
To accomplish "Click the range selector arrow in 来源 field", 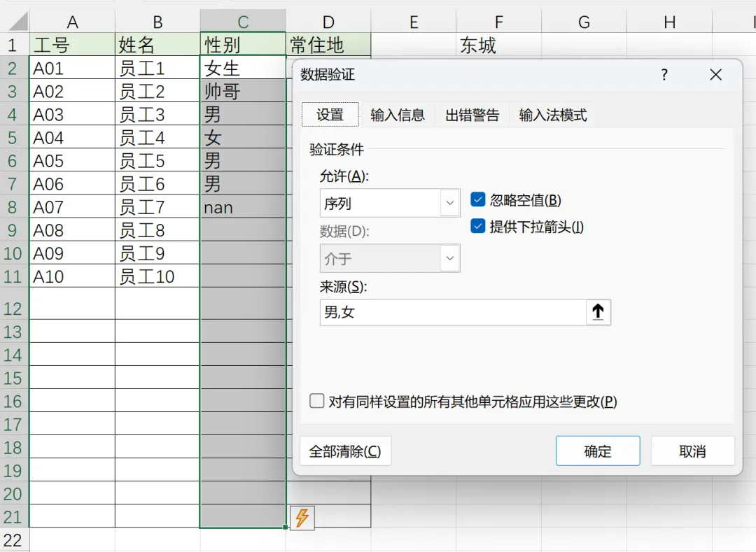I will (x=598, y=312).
